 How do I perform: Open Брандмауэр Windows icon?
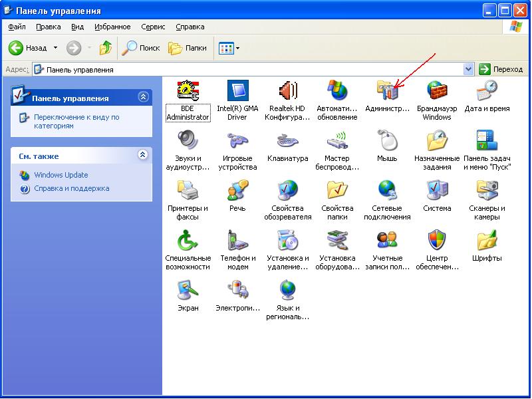[x=437, y=91]
